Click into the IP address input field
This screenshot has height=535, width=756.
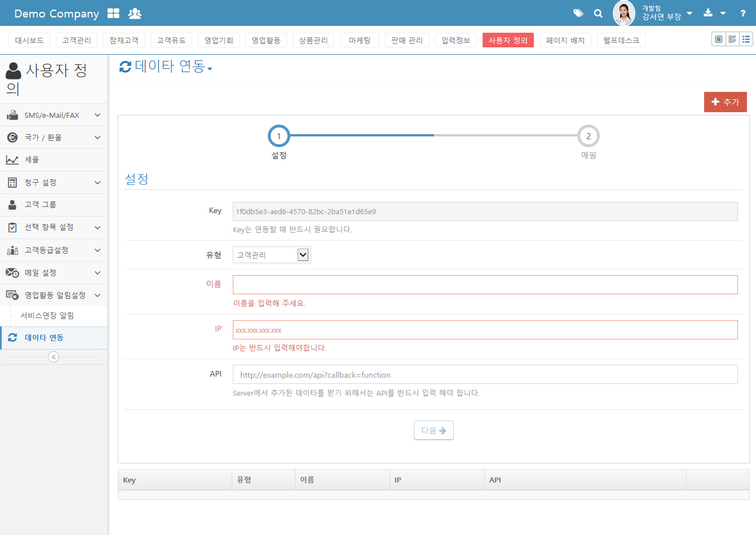(x=485, y=330)
